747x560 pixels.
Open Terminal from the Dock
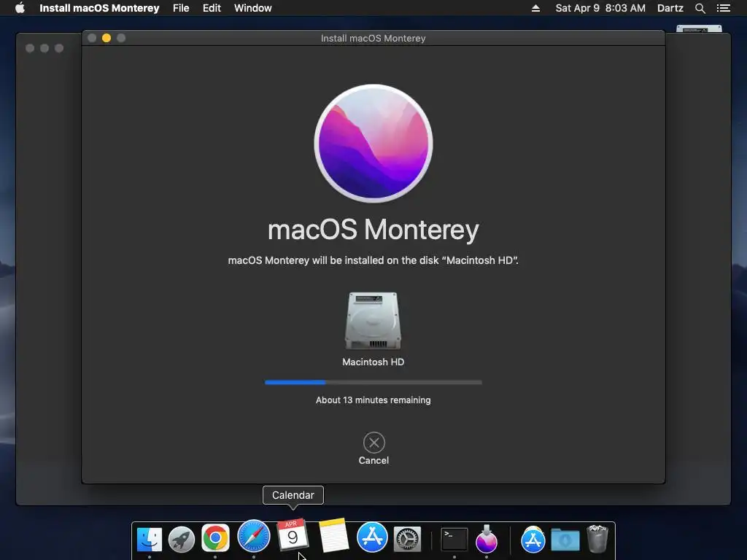pos(454,540)
